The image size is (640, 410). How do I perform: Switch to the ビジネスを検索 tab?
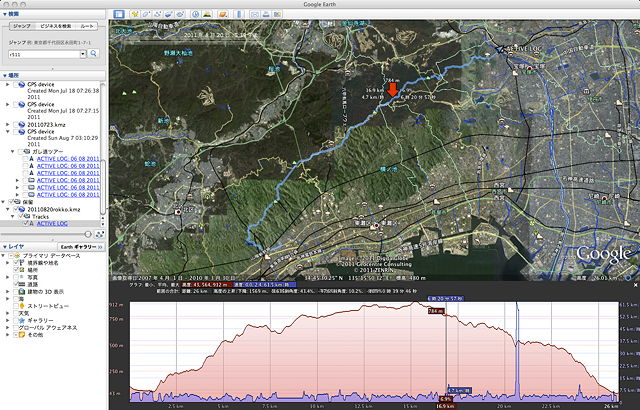55,26
